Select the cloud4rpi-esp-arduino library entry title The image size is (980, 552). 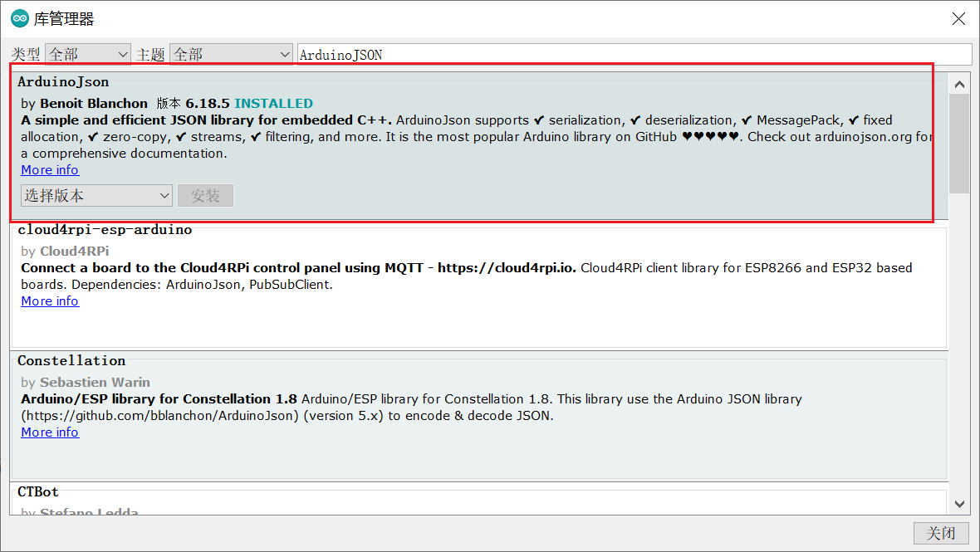point(105,230)
